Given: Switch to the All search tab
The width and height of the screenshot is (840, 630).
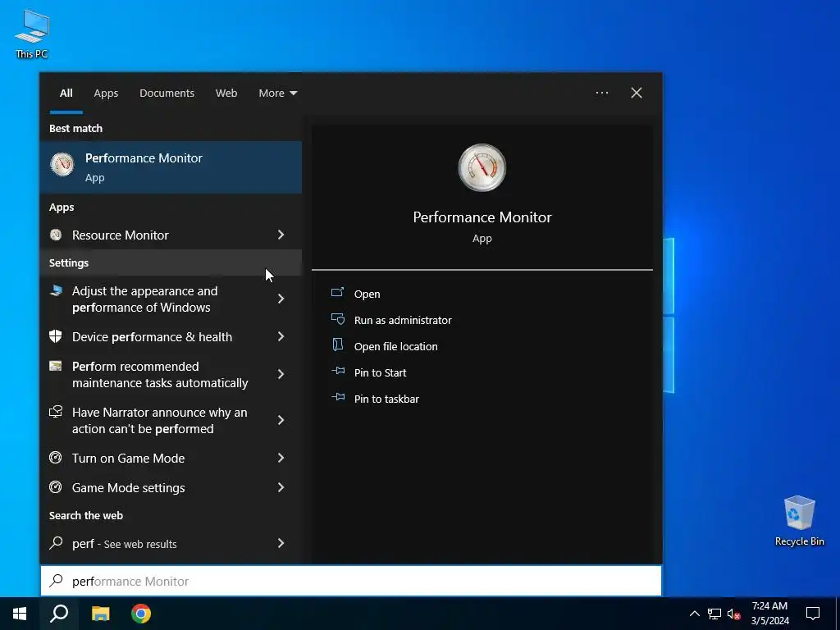Looking at the screenshot, I should pyautogui.click(x=66, y=93).
